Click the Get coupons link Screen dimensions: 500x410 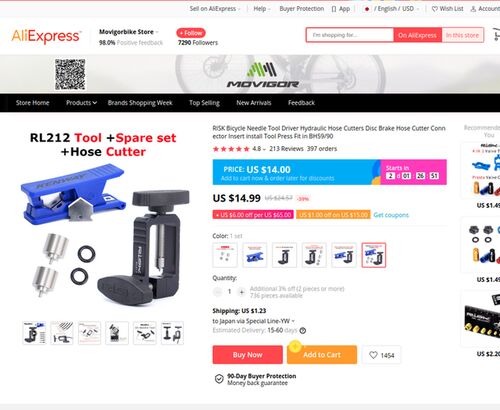(391, 215)
